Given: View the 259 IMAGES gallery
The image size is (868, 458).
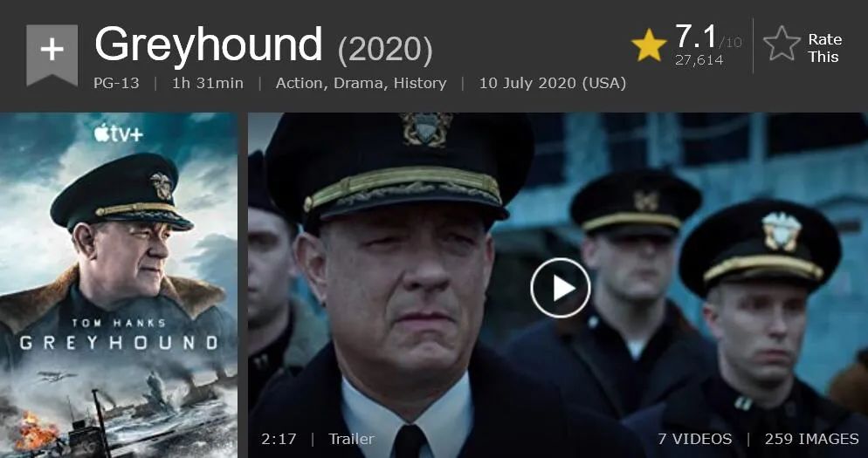Looking at the screenshot, I should [x=811, y=439].
